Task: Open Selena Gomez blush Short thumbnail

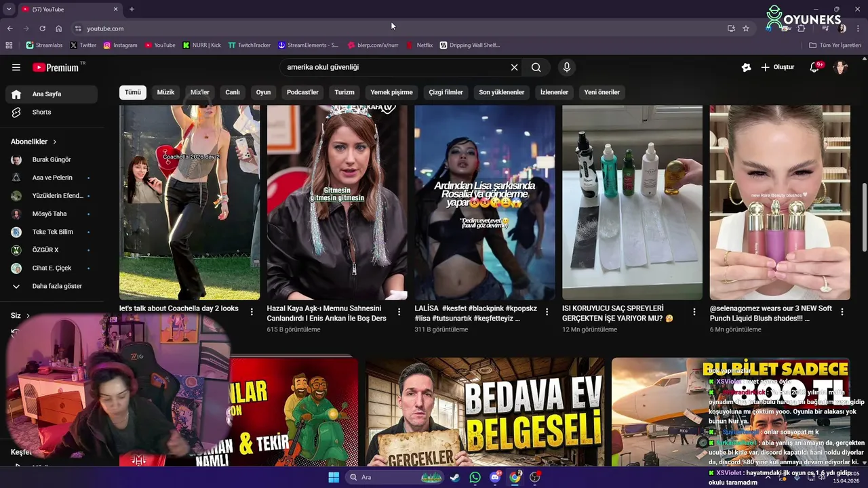Action: [x=780, y=202]
